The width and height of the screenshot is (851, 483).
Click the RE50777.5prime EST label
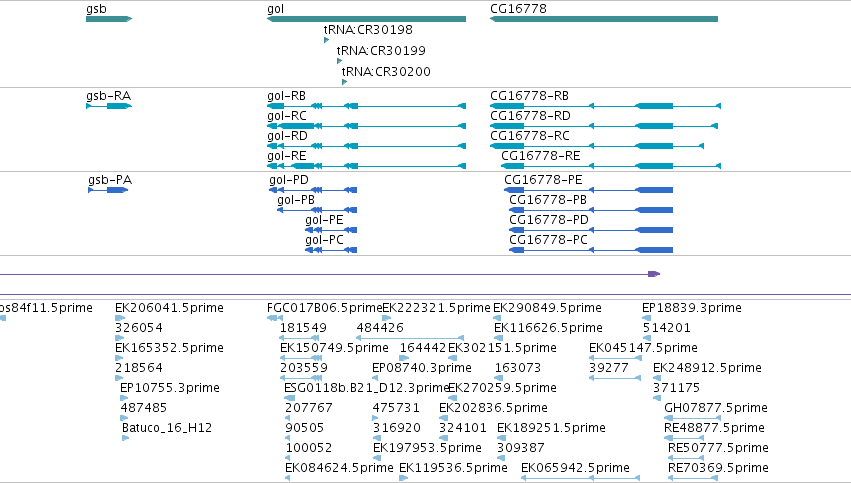click(x=719, y=449)
